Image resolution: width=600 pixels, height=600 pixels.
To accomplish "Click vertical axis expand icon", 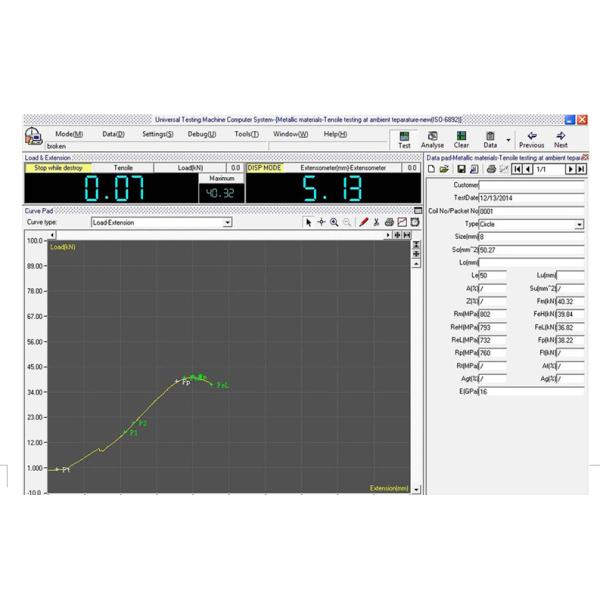I will (416, 254).
